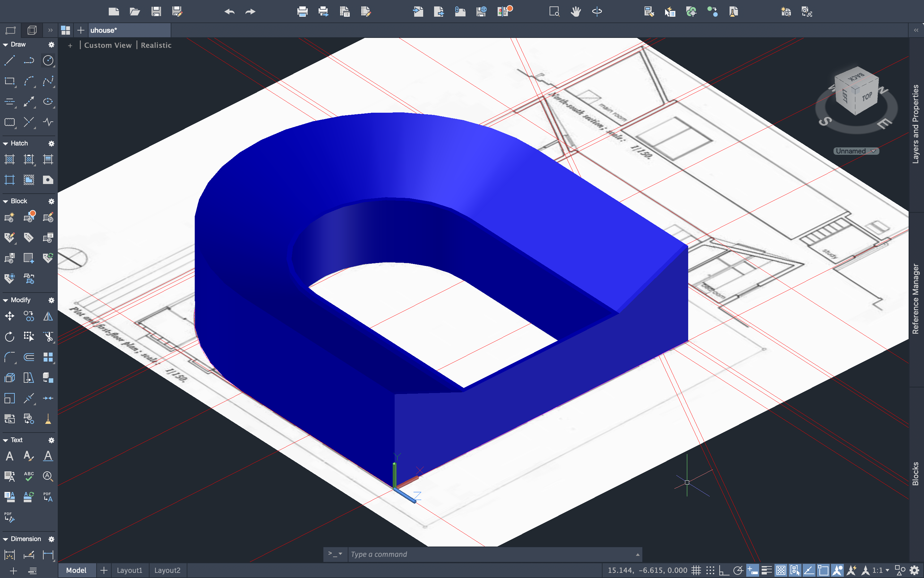This screenshot has height=578, width=924.
Task: Click the Multiline Text tool
Action: click(x=10, y=456)
